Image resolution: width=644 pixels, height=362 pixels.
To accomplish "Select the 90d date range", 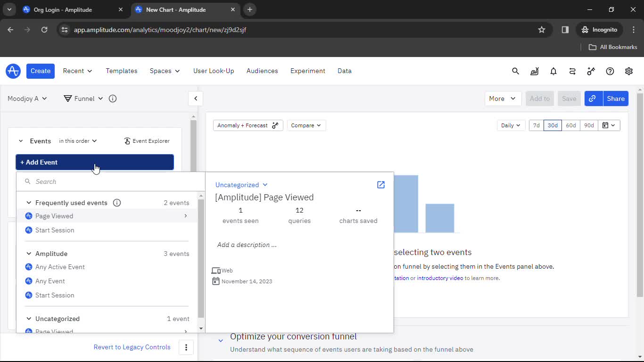I will point(589,125).
